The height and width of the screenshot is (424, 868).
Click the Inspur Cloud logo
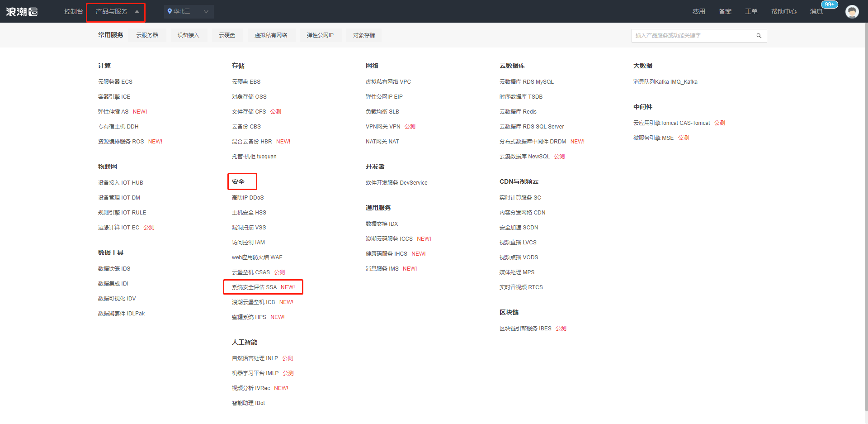22,11
